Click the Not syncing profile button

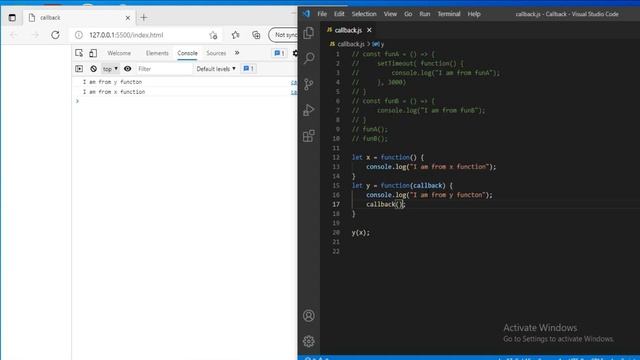tap(284, 35)
